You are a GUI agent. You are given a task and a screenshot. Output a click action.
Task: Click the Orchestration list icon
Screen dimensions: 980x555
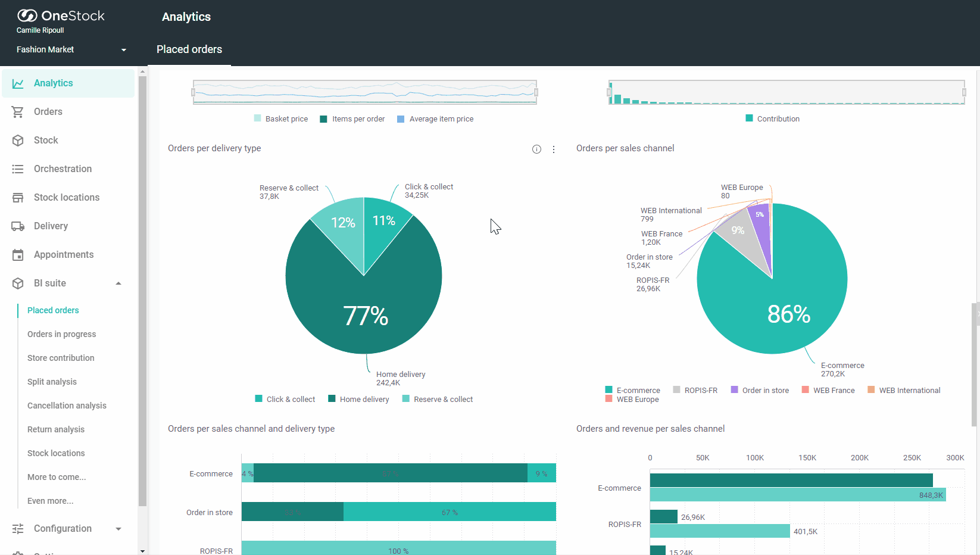18,169
